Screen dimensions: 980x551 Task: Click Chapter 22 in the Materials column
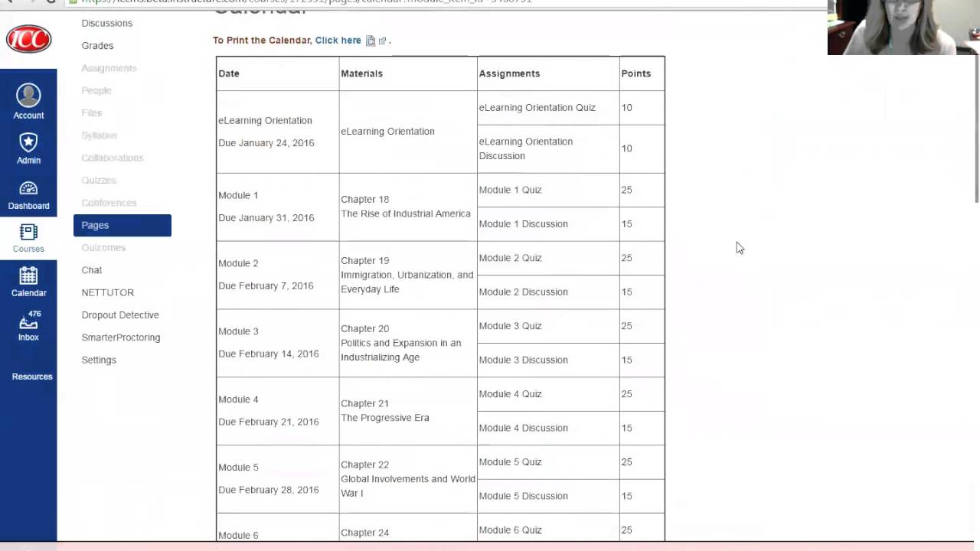click(x=364, y=465)
